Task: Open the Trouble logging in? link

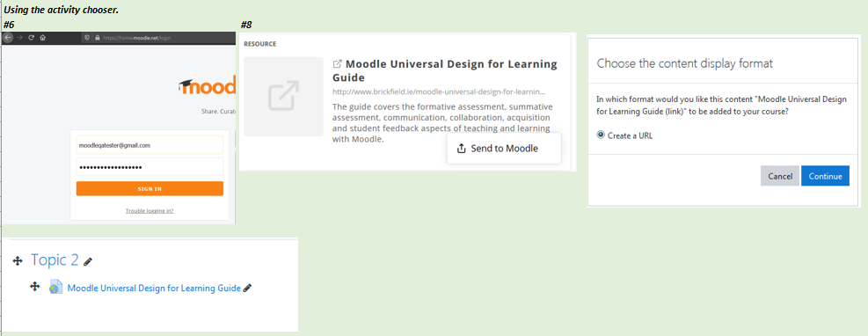Action: tap(150, 211)
